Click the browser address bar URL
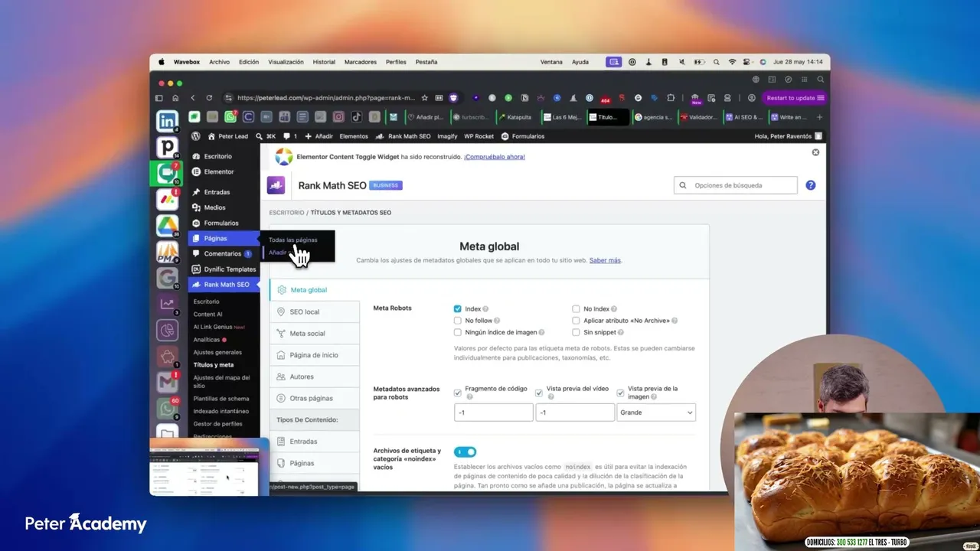 tap(326, 98)
